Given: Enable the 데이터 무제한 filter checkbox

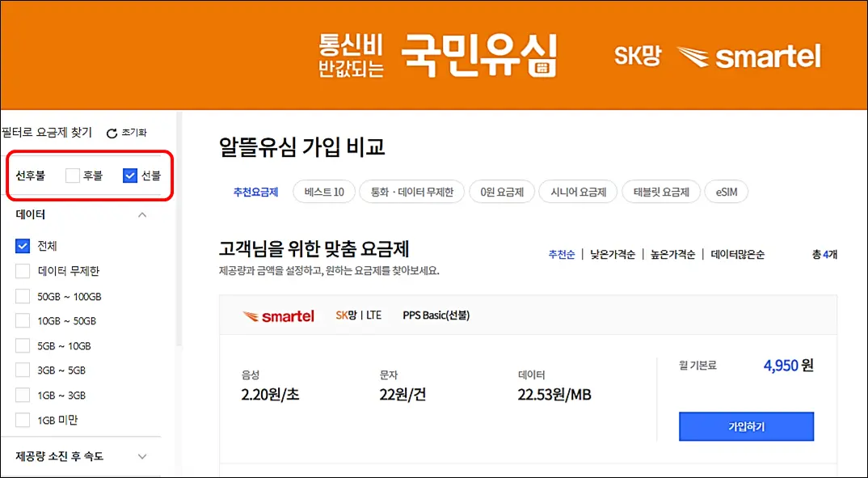Looking at the screenshot, I should click(x=23, y=270).
